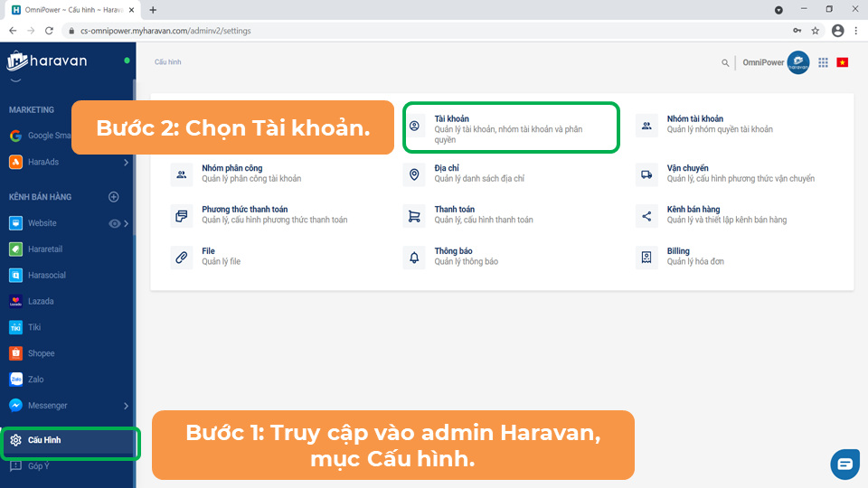Open the OmniPower account menu
The height and width of the screenshot is (488, 868).
coord(763,62)
